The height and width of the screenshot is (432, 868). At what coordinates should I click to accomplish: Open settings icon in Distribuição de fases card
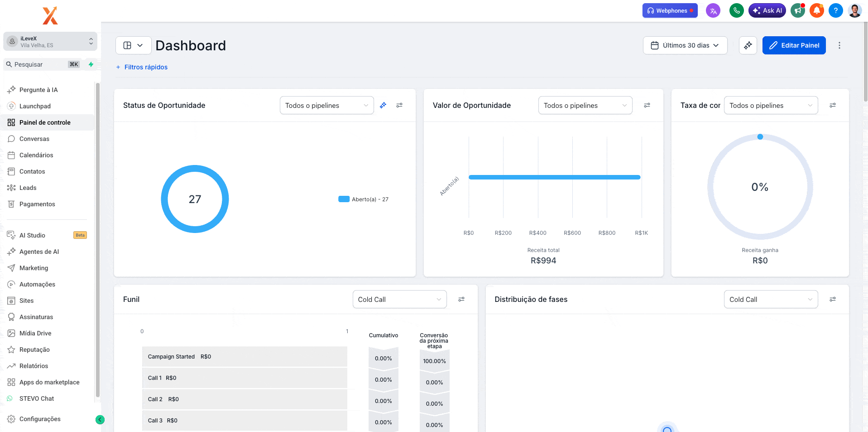833,299
